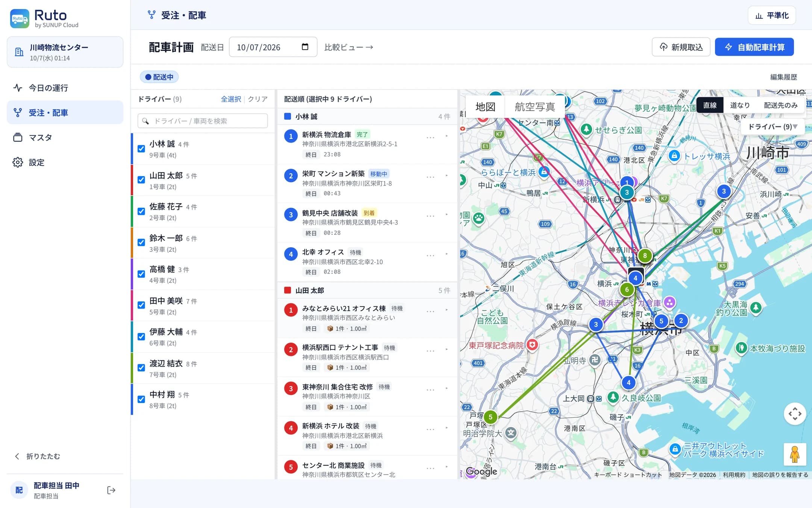Open ドライバー (9) map dropdown
This screenshot has width=812, height=508.
[773, 127]
